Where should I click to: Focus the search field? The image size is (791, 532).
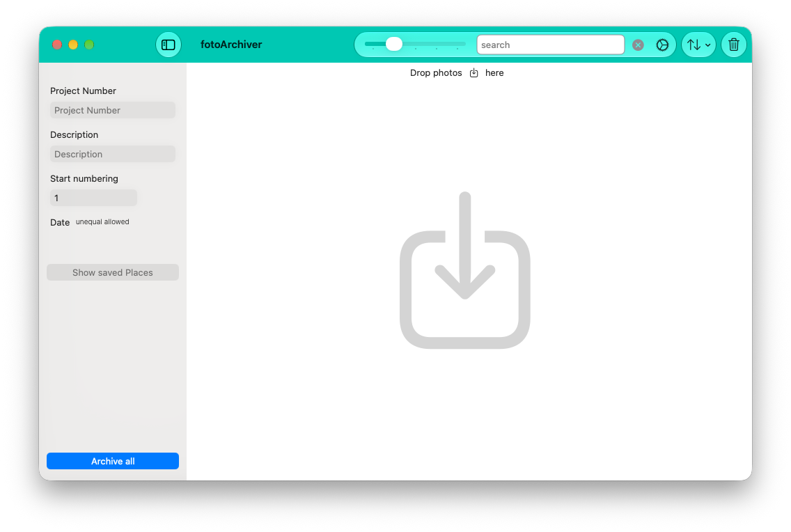tap(550, 45)
